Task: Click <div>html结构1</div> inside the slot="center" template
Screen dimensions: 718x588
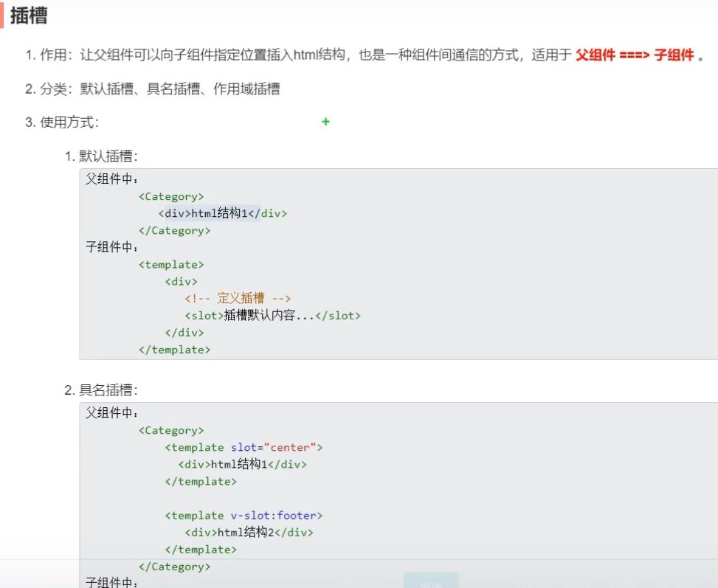Action: tap(242, 464)
